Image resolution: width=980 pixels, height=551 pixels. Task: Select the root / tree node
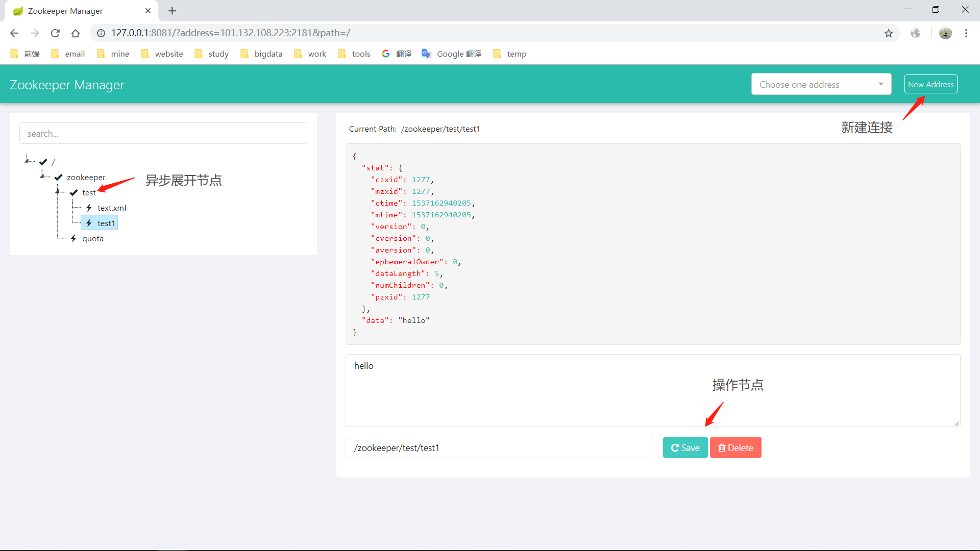point(53,162)
